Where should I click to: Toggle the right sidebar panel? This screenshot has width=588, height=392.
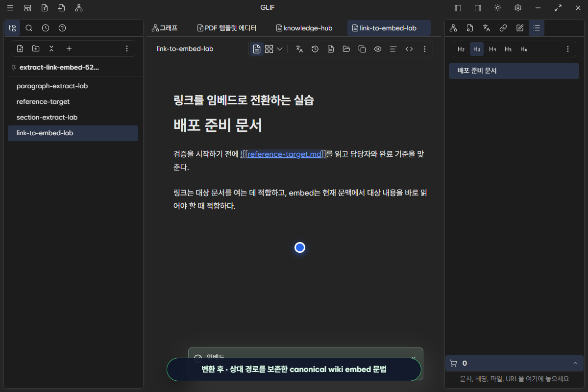[x=478, y=8]
